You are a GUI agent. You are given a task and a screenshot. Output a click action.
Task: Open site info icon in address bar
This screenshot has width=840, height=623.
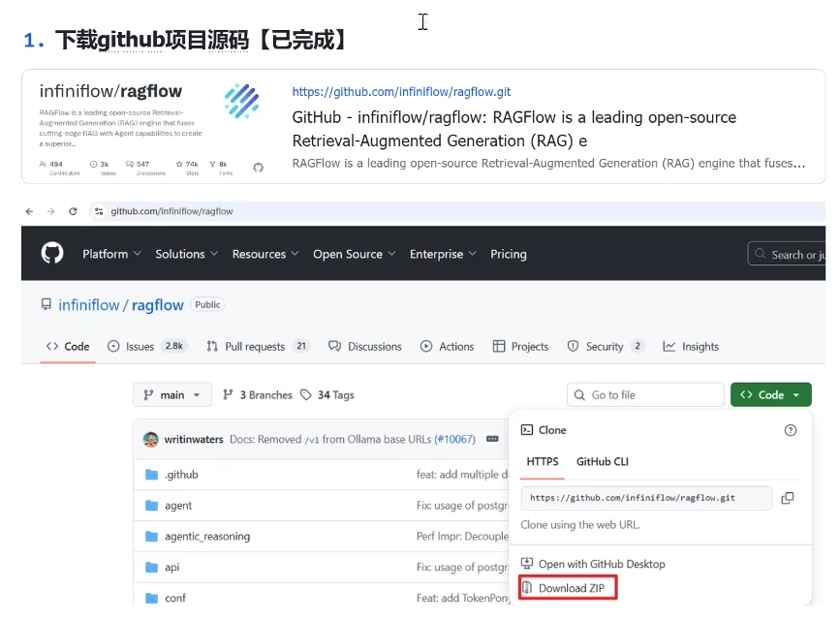(x=99, y=211)
